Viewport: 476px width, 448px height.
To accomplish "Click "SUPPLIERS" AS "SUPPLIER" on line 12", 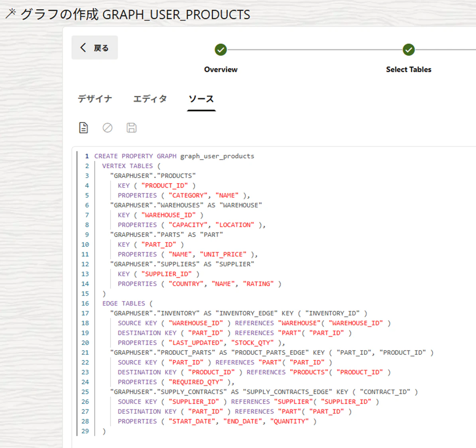I will [206, 264].
